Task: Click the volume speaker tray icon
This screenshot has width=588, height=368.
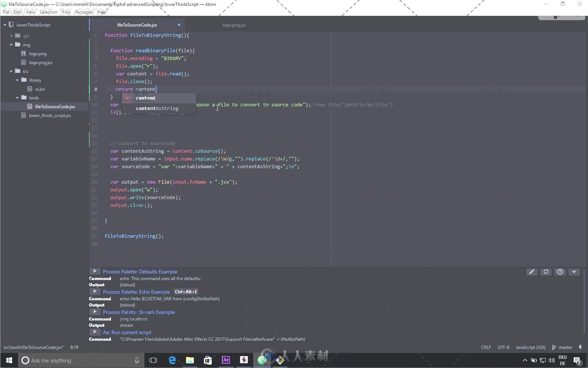Action: 551,360
